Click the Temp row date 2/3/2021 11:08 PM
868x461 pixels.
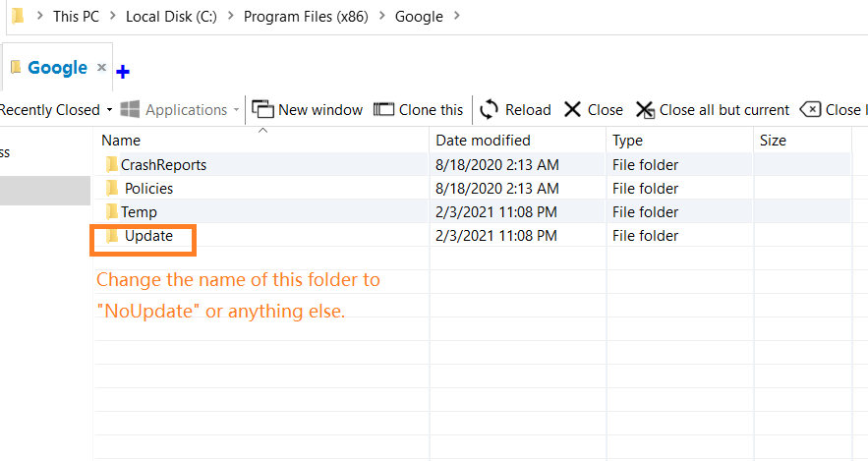pos(496,212)
